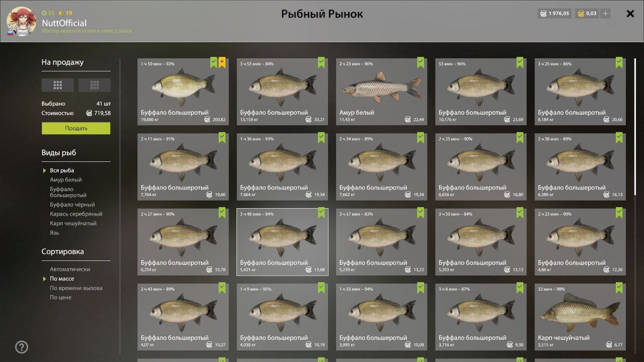The width and height of the screenshot is (644, 362).
Task: Untick the checkmark on the 13,158 kg buffalo
Action: tap(321, 63)
